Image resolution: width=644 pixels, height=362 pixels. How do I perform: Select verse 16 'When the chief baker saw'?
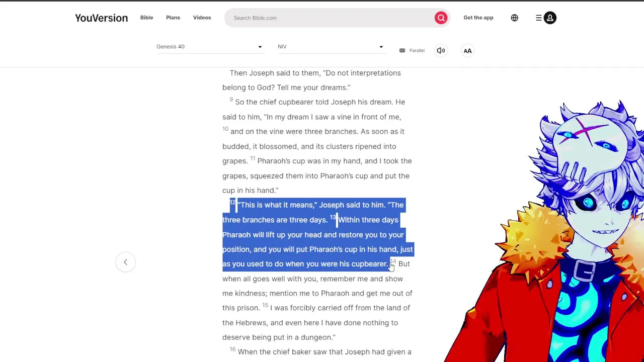coord(320,352)
